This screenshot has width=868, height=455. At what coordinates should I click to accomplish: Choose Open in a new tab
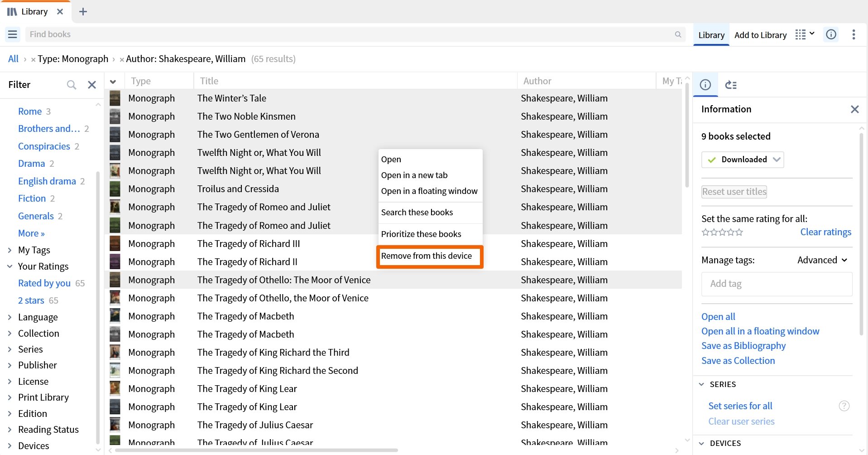pyautogui.click(x=430, y=175)
